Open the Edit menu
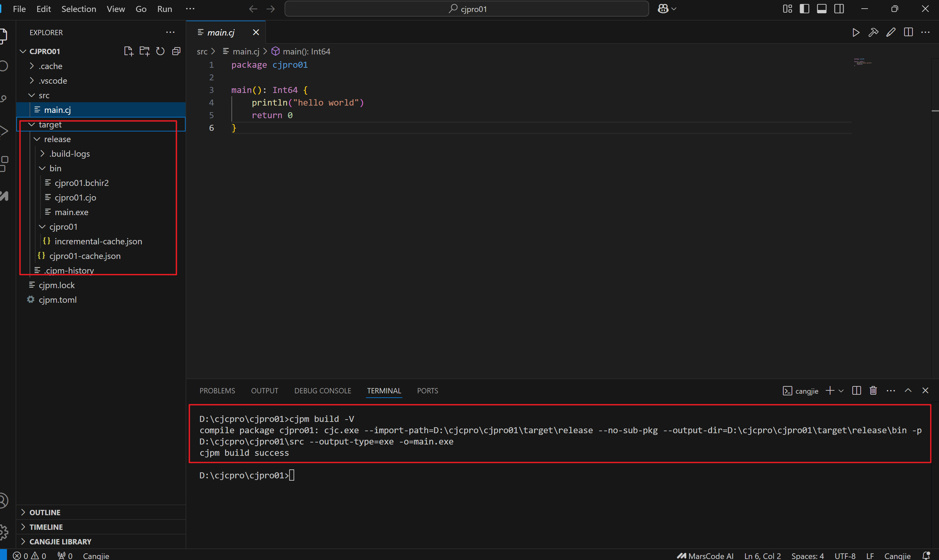The height and width of the screenshot is (560, 939). point(44,9)
